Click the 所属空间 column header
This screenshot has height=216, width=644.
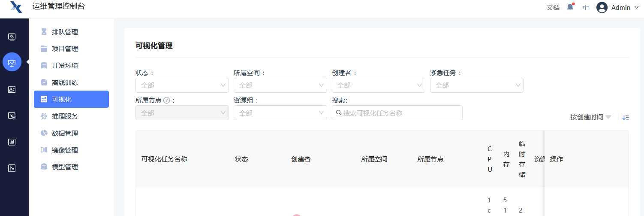tap(374, 159)
